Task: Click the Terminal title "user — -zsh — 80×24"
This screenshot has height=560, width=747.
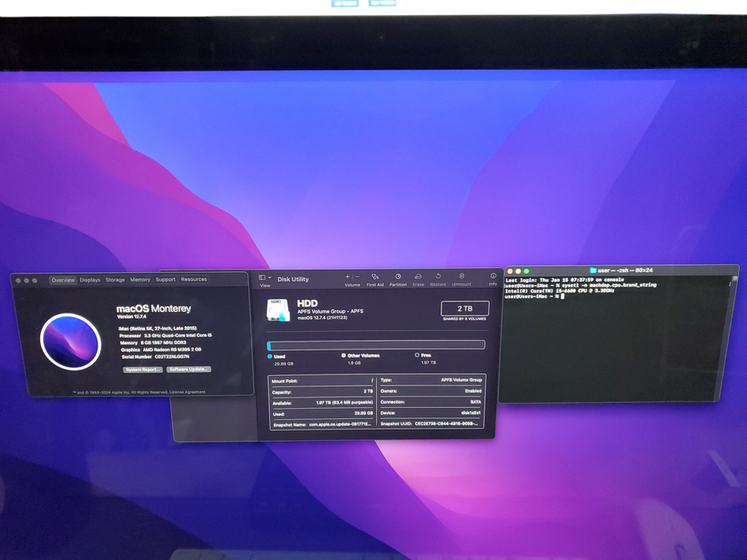Action: (625, 270)
